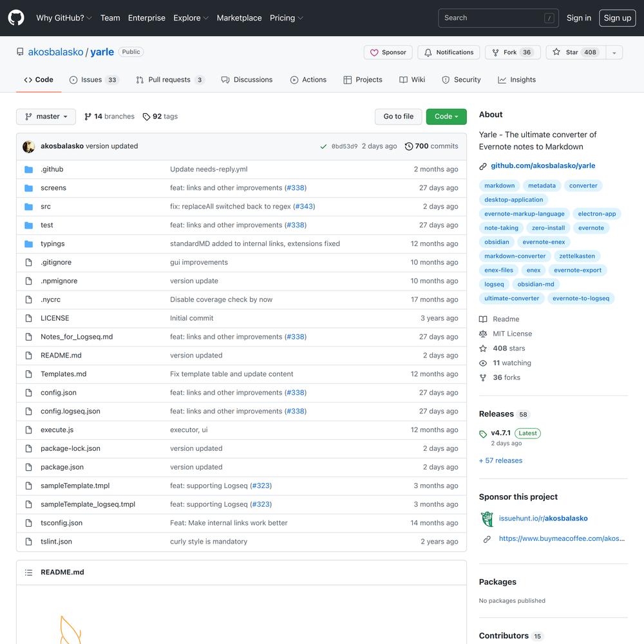The image size is (644, 644).
Task: Open the package-lock.json file
Action: point(70,448)
